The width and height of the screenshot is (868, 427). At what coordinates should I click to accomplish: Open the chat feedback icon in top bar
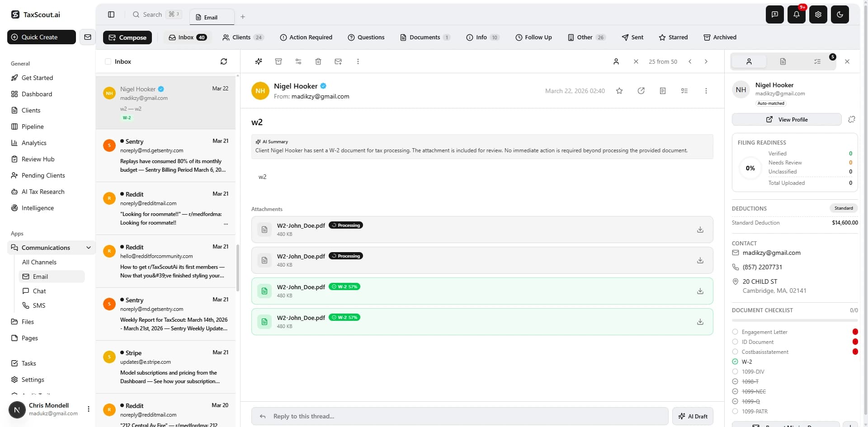click(x=774, y=14)
